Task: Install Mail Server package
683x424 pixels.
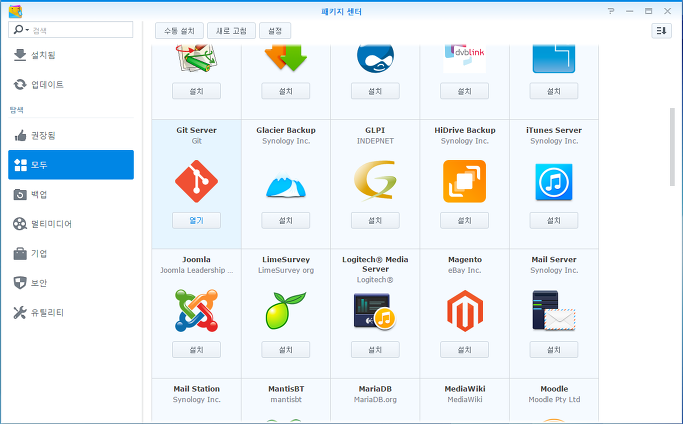Action: 554,349
